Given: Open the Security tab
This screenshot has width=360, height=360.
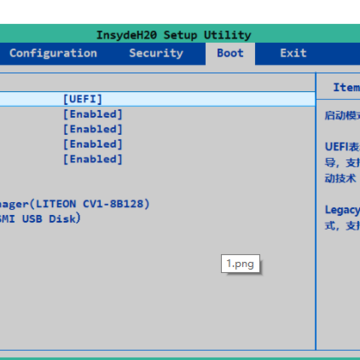Looking at the screenshot, I should pos(156,53).
